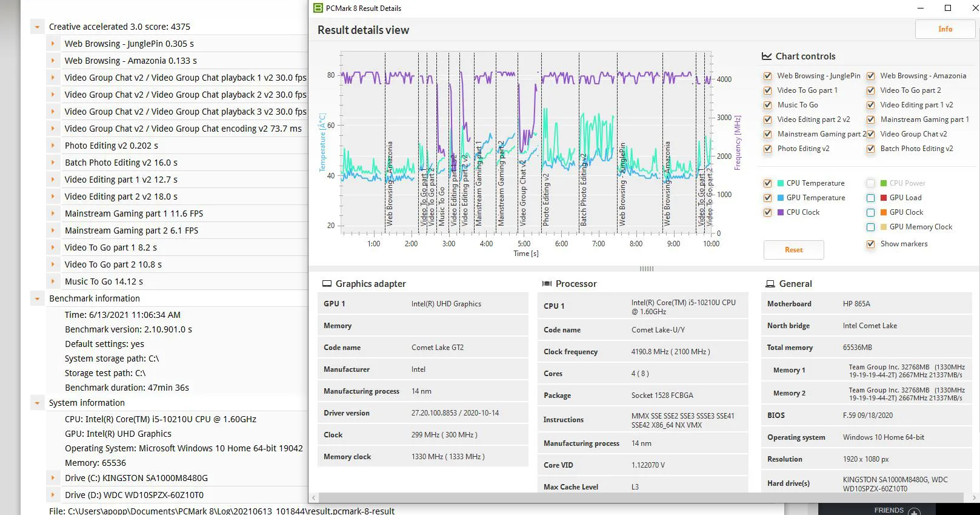Screen dimensions: 980x515
Task: Enable GPU Load series
Action: [x=870, y=198]
